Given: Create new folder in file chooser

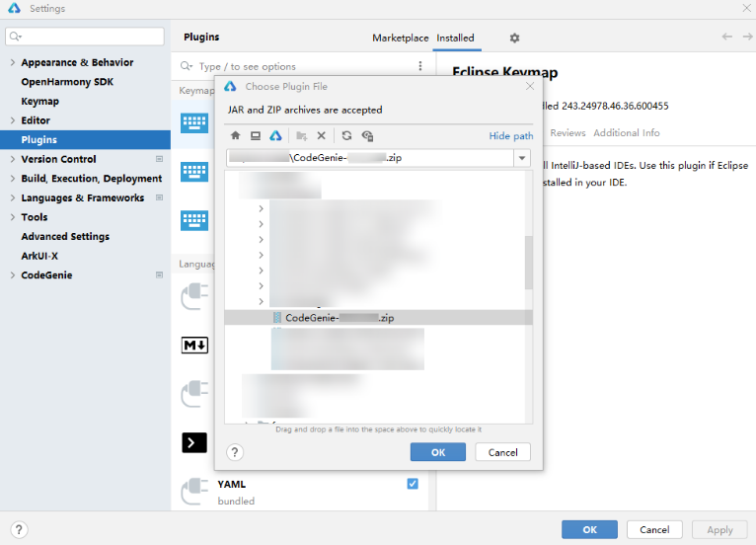Looking at the screenshot, I should coord(302,135).
